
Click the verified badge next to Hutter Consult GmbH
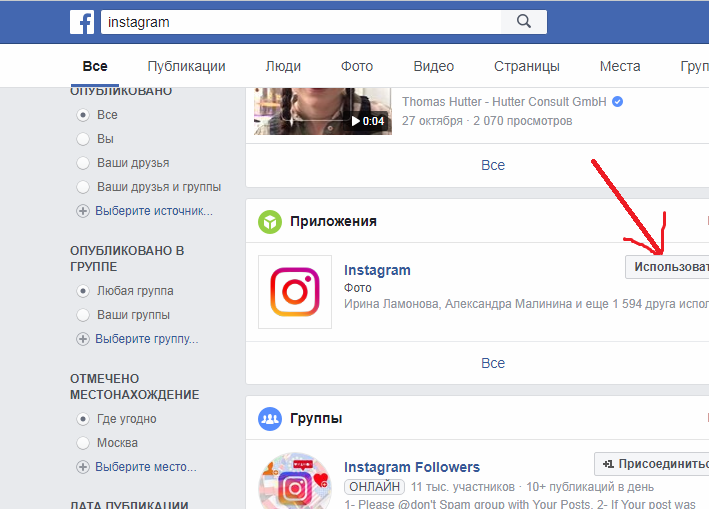coord(618,102)
